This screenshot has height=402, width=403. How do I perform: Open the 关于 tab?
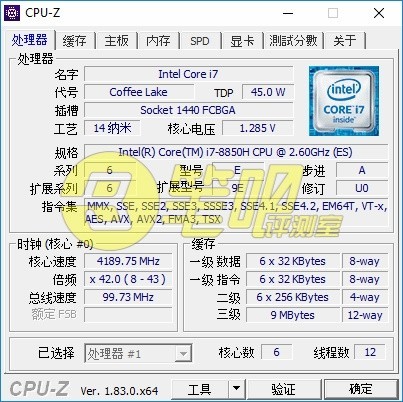(345, 41)
